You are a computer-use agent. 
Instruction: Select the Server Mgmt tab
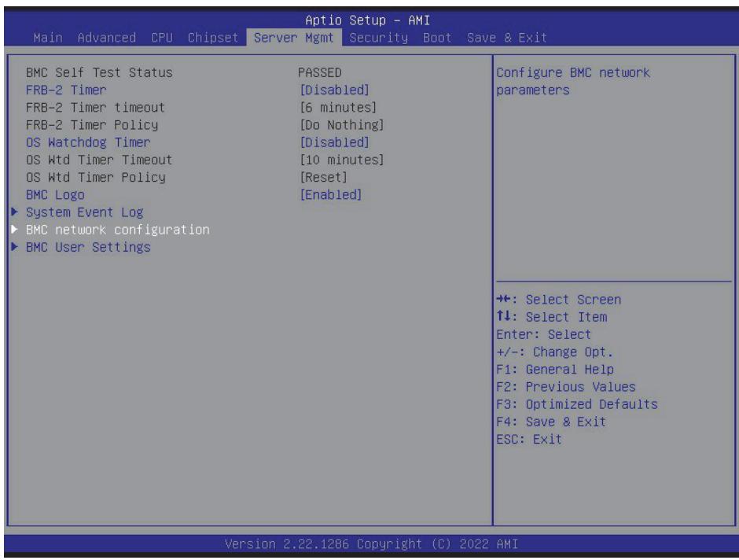click(293, 37)
